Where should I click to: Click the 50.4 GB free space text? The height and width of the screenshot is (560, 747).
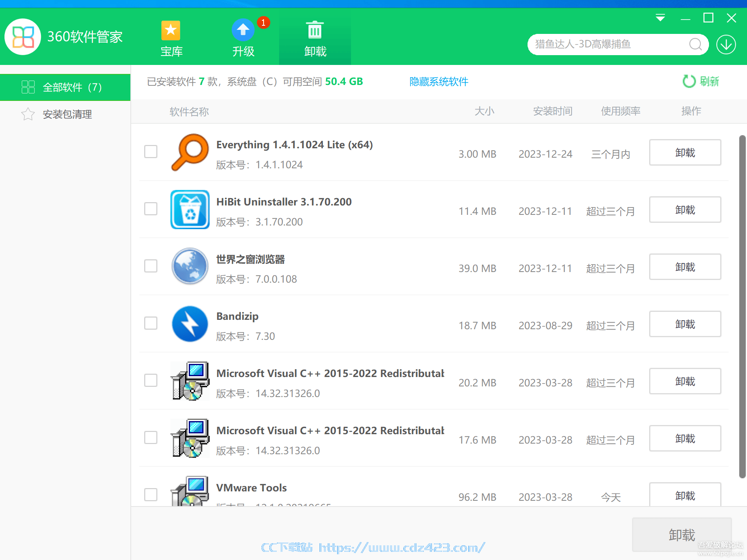(344, 81)
